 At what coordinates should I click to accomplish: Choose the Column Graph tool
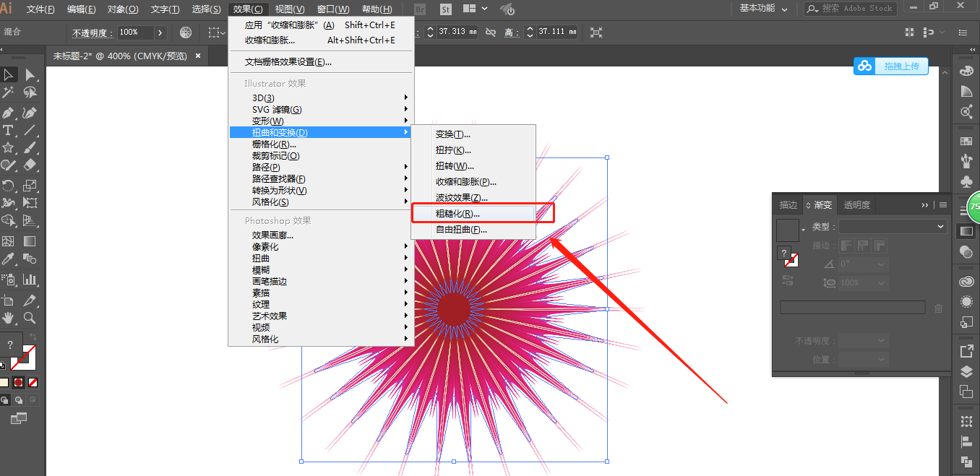pyautogui.click(x=30, y=279)
